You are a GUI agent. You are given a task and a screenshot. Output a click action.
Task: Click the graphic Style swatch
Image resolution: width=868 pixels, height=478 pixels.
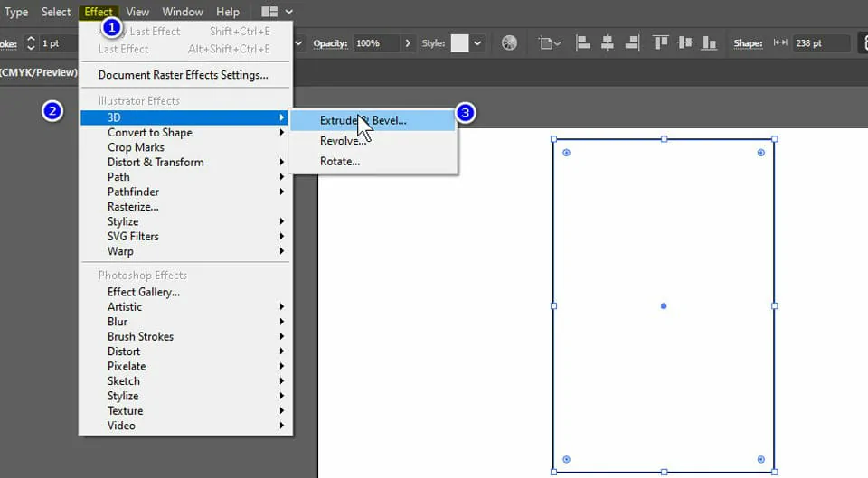tap(459, 43)
